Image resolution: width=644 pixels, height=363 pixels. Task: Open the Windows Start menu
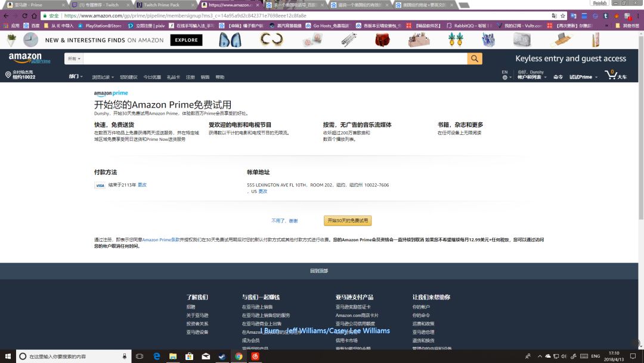point(8,356)
